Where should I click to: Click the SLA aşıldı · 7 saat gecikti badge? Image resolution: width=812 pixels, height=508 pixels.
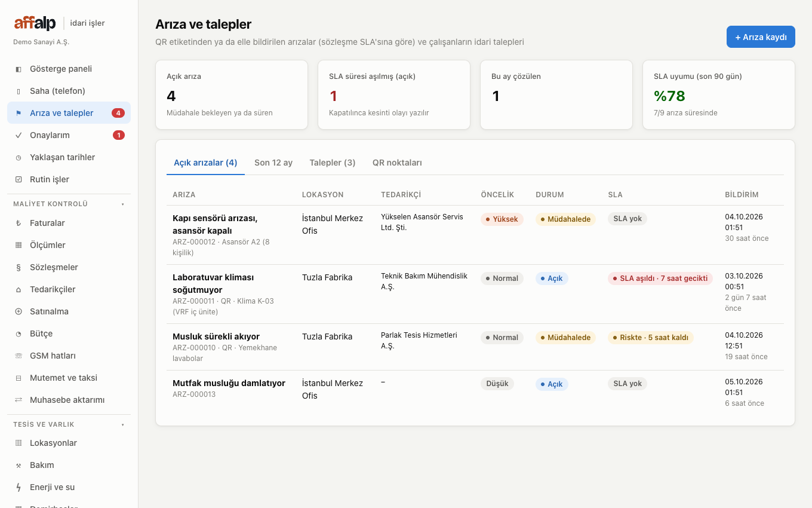tap(660, 279)
